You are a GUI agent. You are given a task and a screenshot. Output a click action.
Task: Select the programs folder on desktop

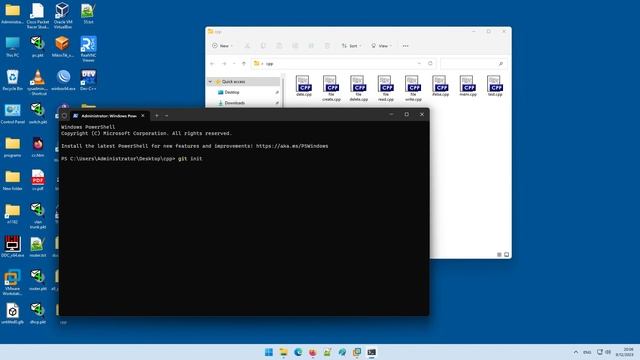click(12, 147)
